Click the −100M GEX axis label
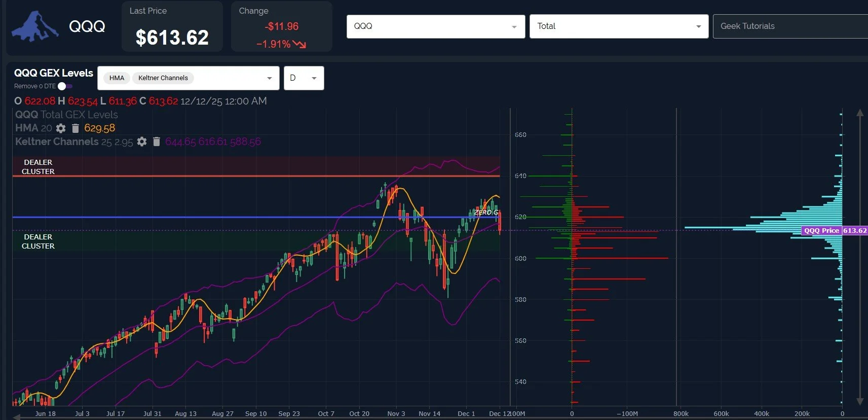The width and height of the screenshot is (868, 420). click(627, 413)
